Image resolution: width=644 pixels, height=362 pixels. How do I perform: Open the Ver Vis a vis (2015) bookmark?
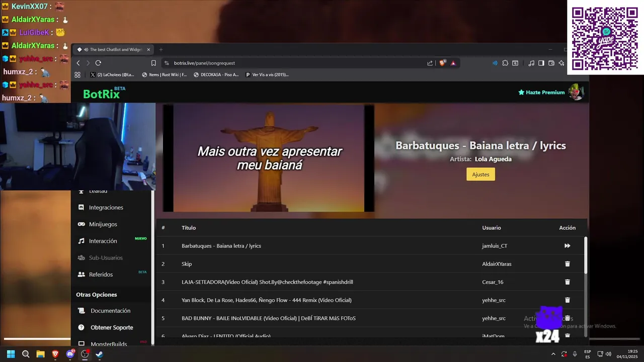coord(267,75)
